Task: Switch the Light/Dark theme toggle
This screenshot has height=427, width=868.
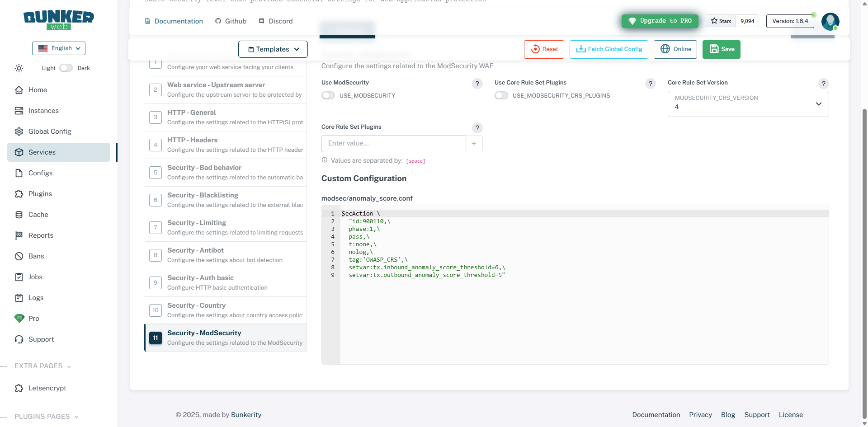Action: (66, 68)
